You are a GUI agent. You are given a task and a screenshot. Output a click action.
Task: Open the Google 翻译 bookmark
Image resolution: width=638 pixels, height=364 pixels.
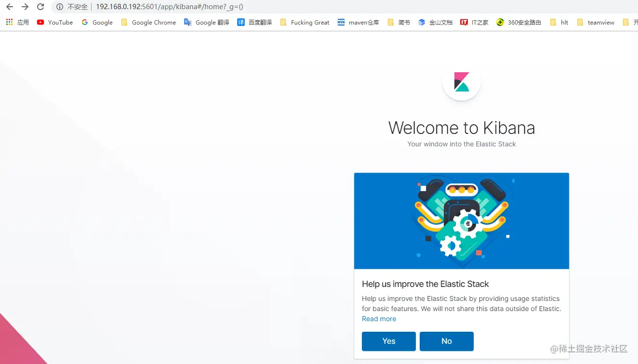click(207, 22)
